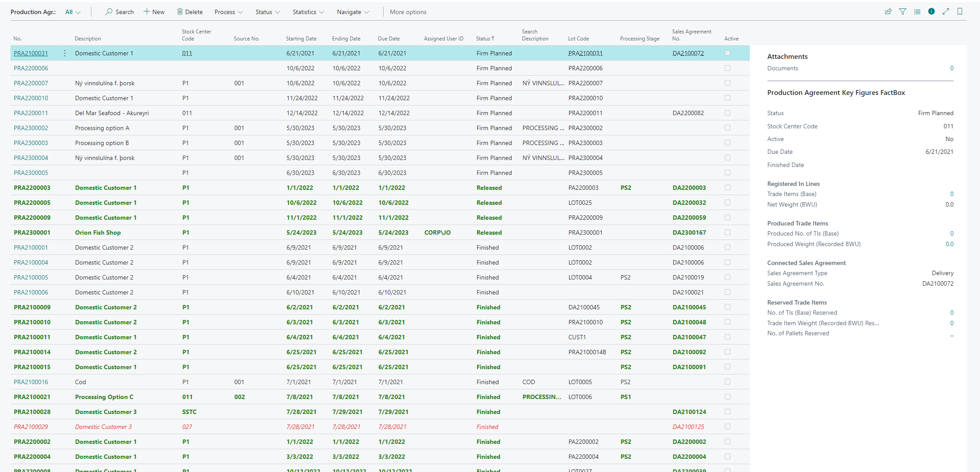Tick the Active checkbox for PRA2200007

point(727,83)
